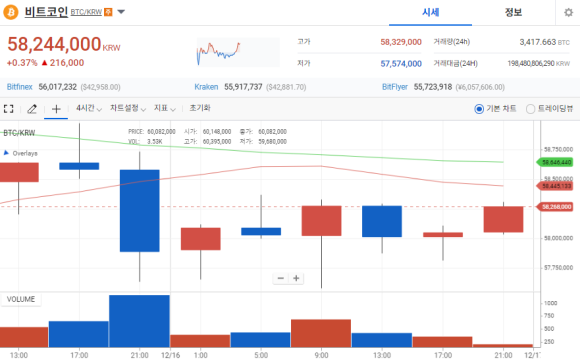The width and height of the screenshot is (580, 363).
Task: Switch to the 정보 tab
Action: click(x=513, y=13)
